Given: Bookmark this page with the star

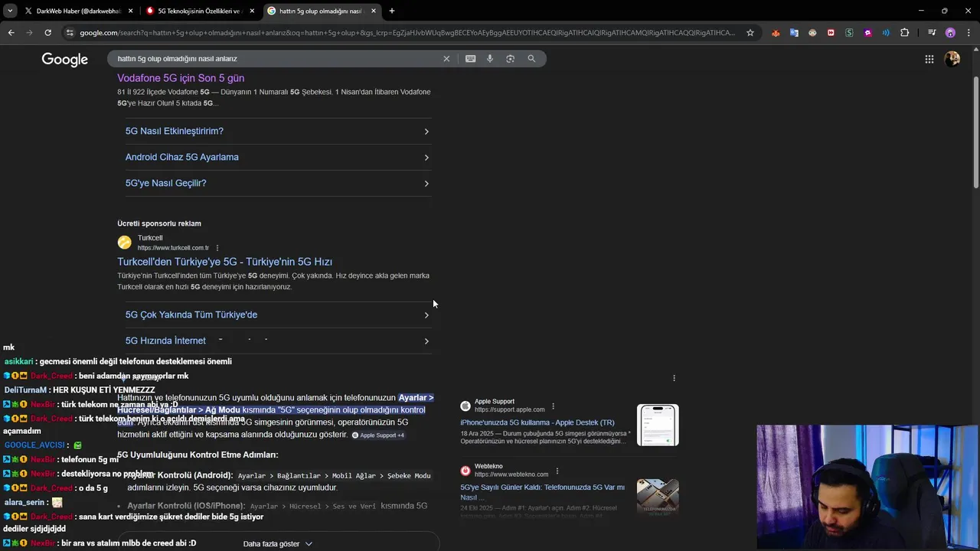Looking at the screenshot, I should pos(750,33).
